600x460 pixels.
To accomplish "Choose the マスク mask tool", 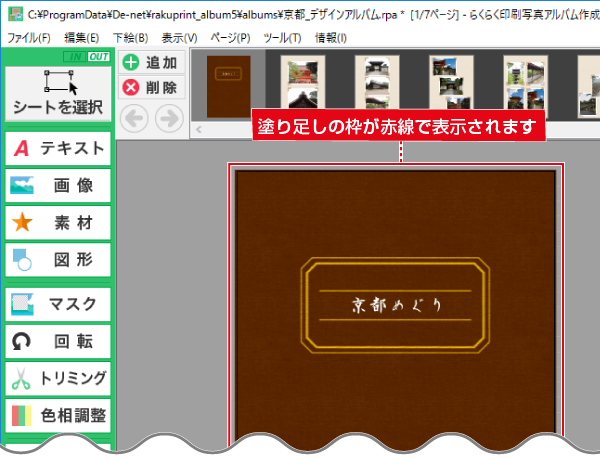I will 58,304.
